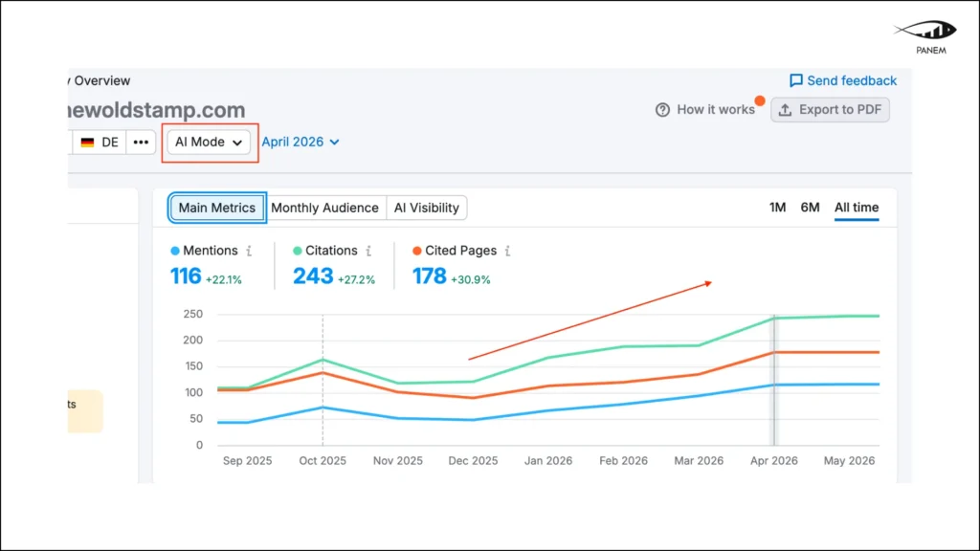Click the upload icon in Export button
This screenshot has width=980, height=551.
785,110
